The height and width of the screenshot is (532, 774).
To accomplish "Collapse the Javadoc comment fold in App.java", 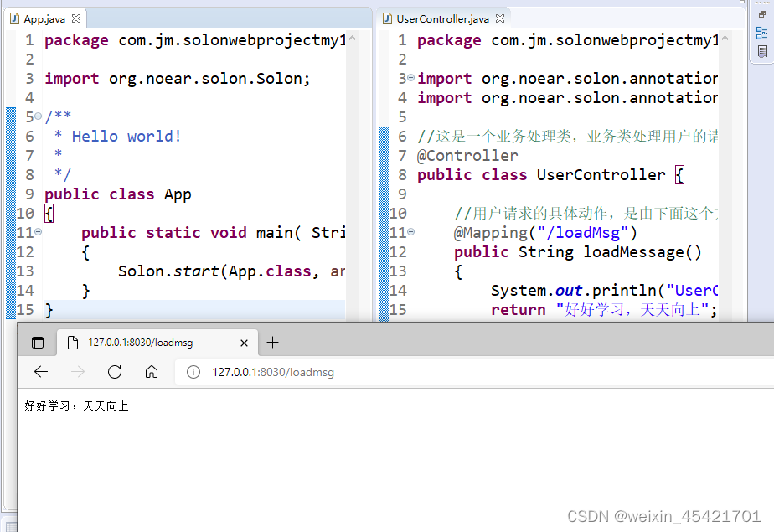I will point(39,116).
